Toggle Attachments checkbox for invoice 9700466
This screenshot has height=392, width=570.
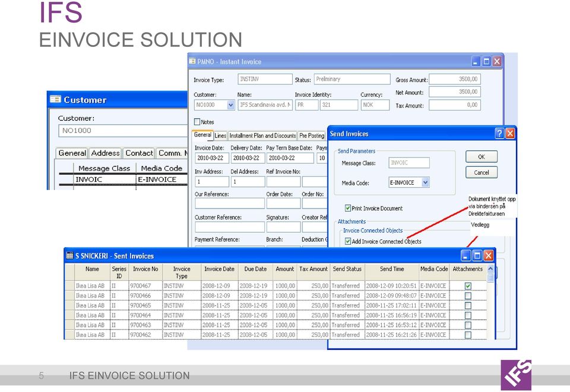click(x=468, y=296)
